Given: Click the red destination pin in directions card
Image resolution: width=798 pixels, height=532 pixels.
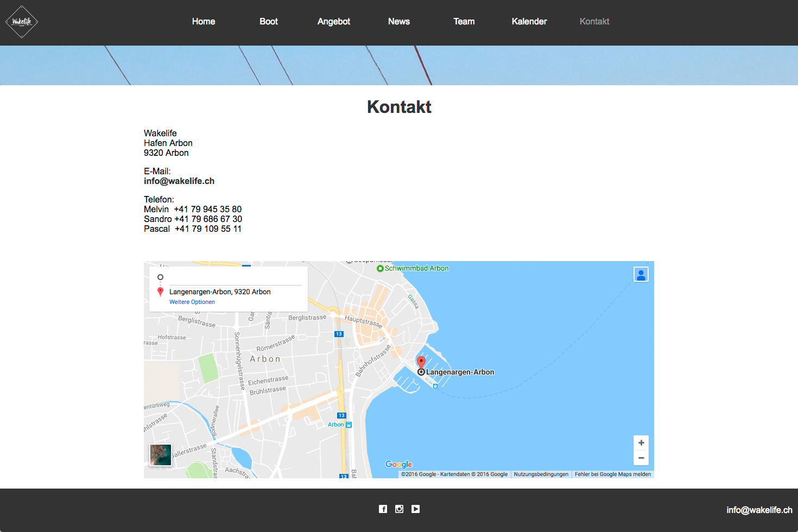Looking at the screenshot, I should pyautogui.click(x=160, y=292).
